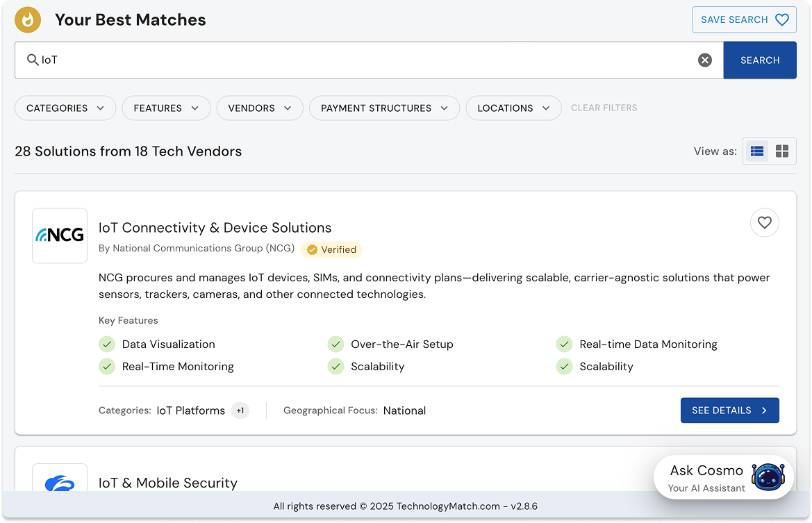This screenshot has height=523, width=812.
Task: Click the Real-Time Monitoring check icon
Action: point(107,367)
